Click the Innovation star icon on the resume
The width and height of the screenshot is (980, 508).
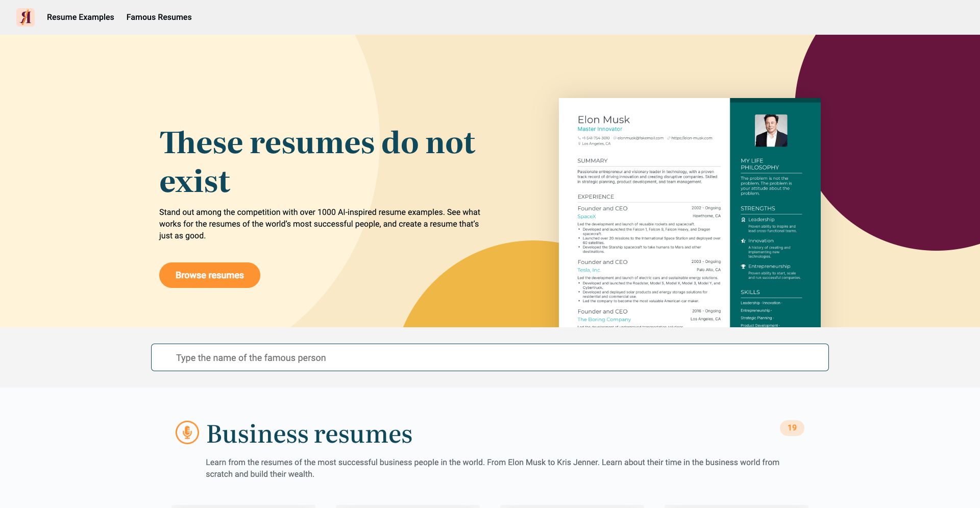click(743, 241)
